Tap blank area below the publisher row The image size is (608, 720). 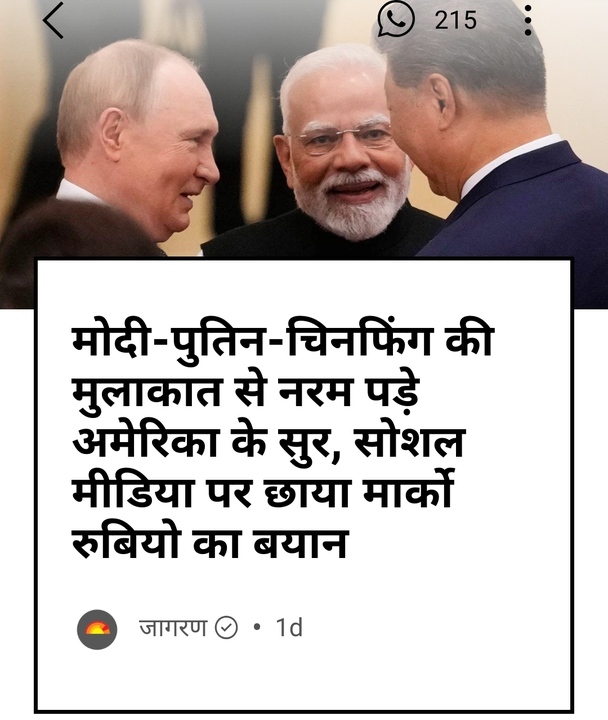coord(304,680)
